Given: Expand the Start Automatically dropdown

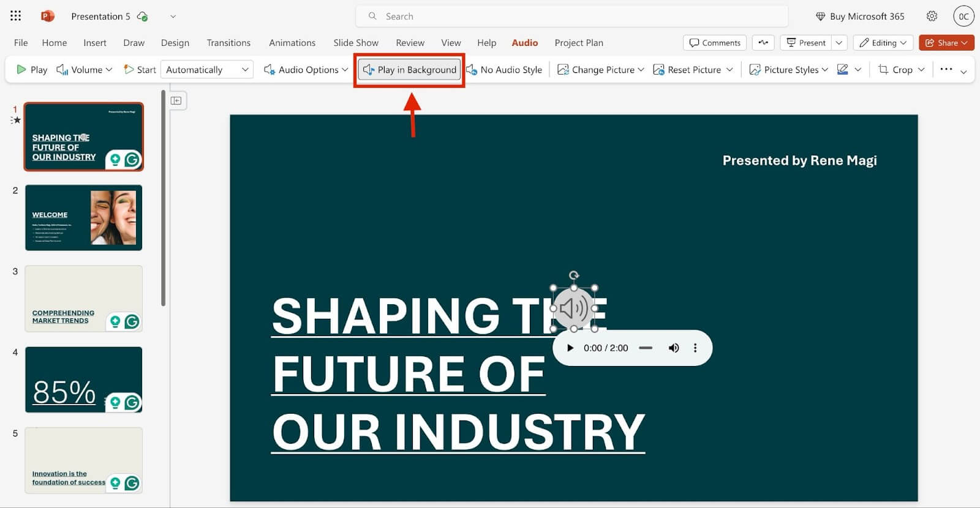Looking at the screenshot, I should pos(206,70).
